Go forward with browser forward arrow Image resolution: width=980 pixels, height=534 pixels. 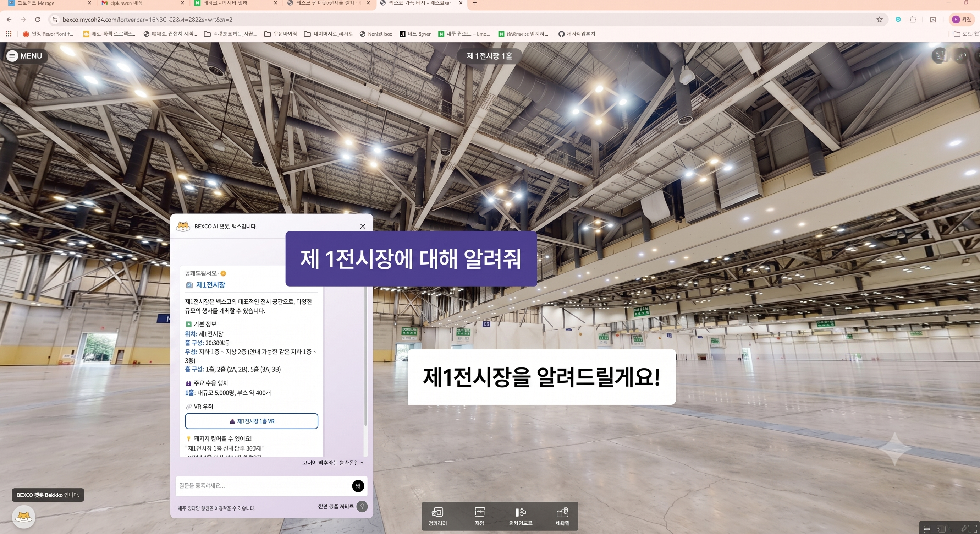(23, 20)
